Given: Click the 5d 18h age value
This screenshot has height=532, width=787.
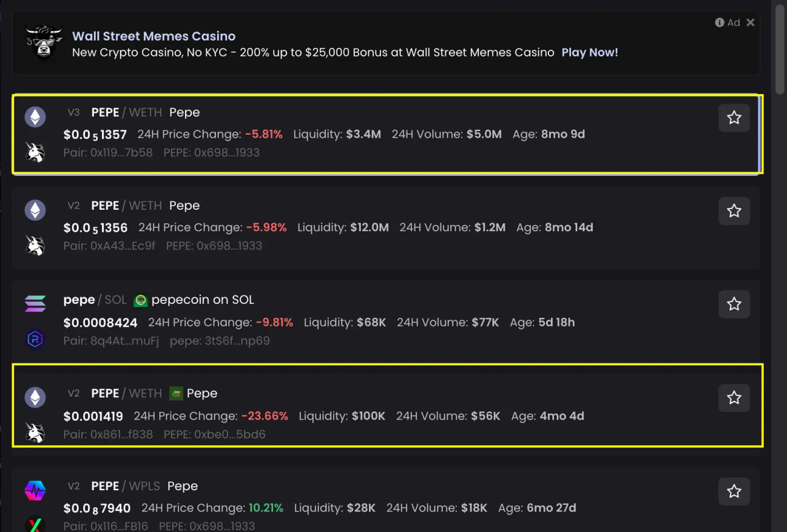Looking at the screenshot, I should click(x=556, y=322).
